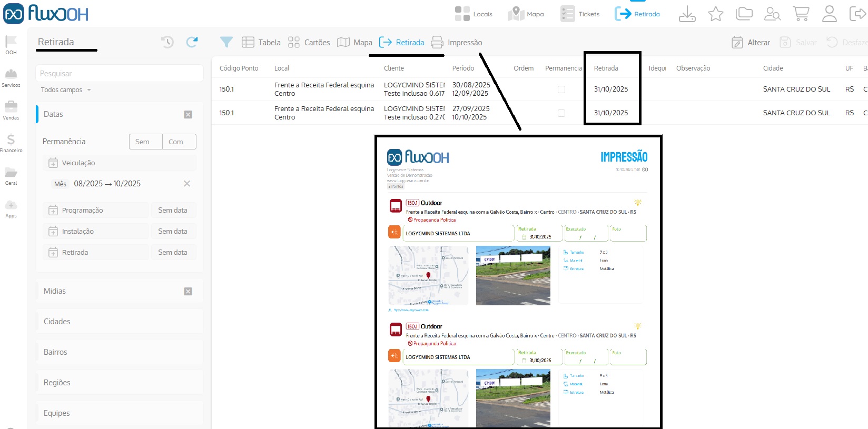Screen dimensions: 868x429
Task: Click the download tray icon
Action: point(687,14)
